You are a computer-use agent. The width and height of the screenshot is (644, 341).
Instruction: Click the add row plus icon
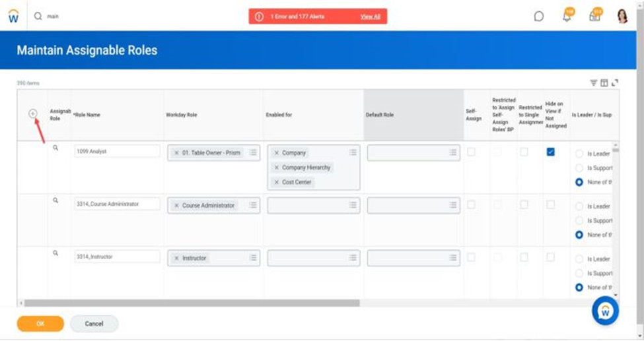click(x=33, y=114)
